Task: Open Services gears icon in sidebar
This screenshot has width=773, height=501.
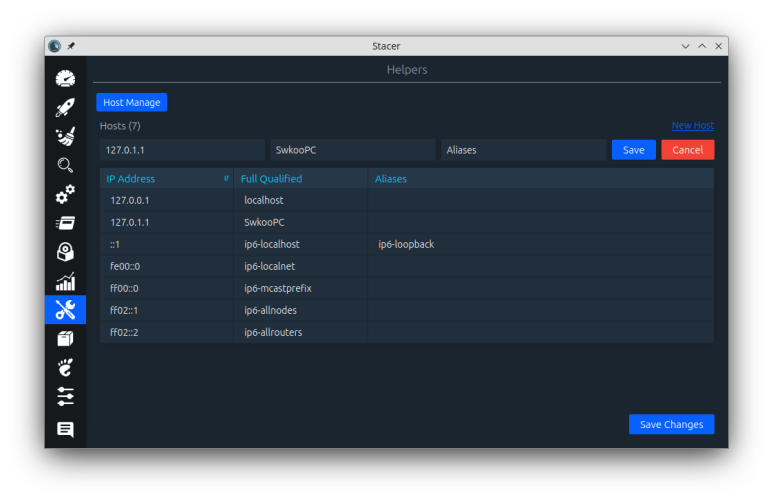Action: pos(65,194)
